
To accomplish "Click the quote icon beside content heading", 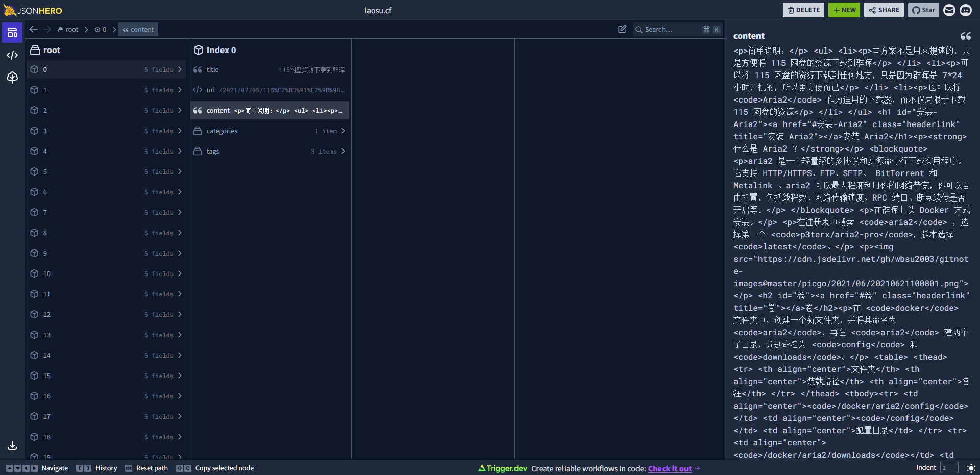I will (966, 36).
